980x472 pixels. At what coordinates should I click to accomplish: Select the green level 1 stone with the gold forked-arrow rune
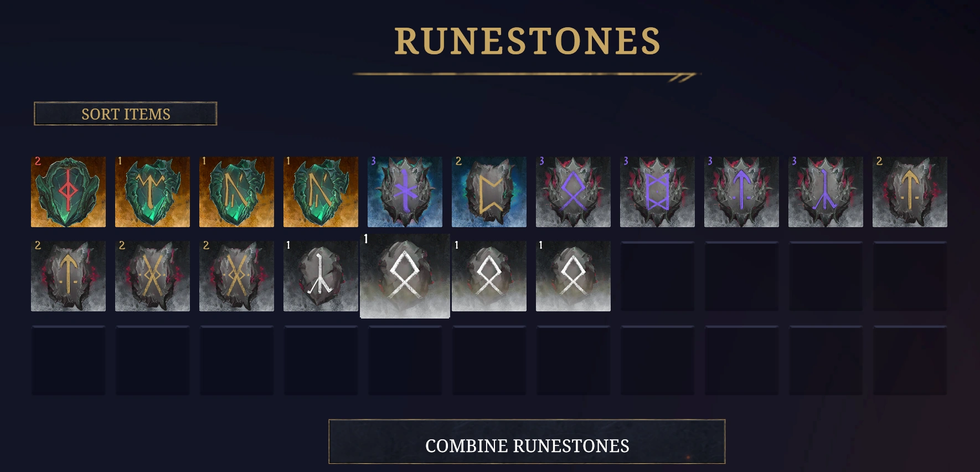pyautogui.click(x=152, y=192)
